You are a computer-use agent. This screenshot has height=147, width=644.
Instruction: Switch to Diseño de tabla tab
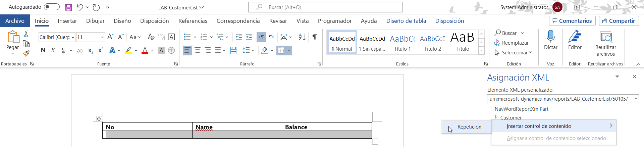406,21
